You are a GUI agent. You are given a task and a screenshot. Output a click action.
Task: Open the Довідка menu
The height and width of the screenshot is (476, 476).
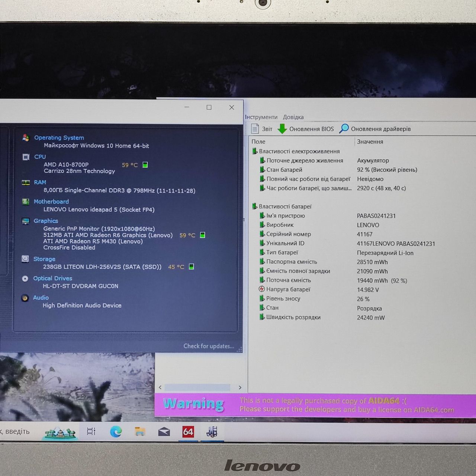(293, 117)
